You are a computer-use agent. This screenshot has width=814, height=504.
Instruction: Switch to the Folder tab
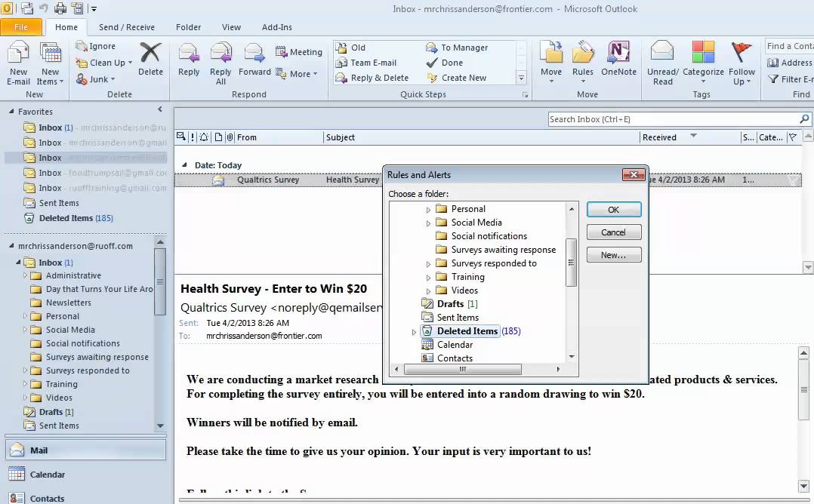[189, 27]
